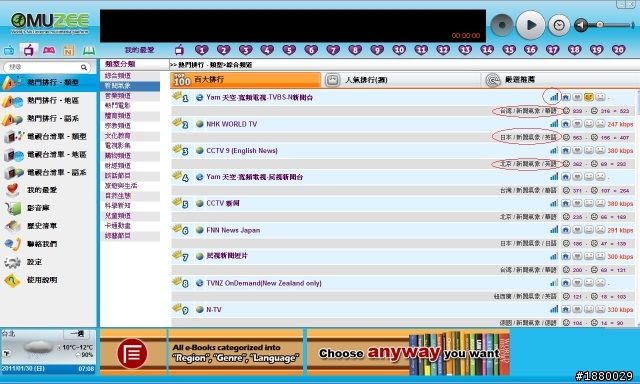Viewport: 640px width, 384px height.
Task: Add NHK WORLD TV to favorites heart
Action: click(x=577, y=124)
